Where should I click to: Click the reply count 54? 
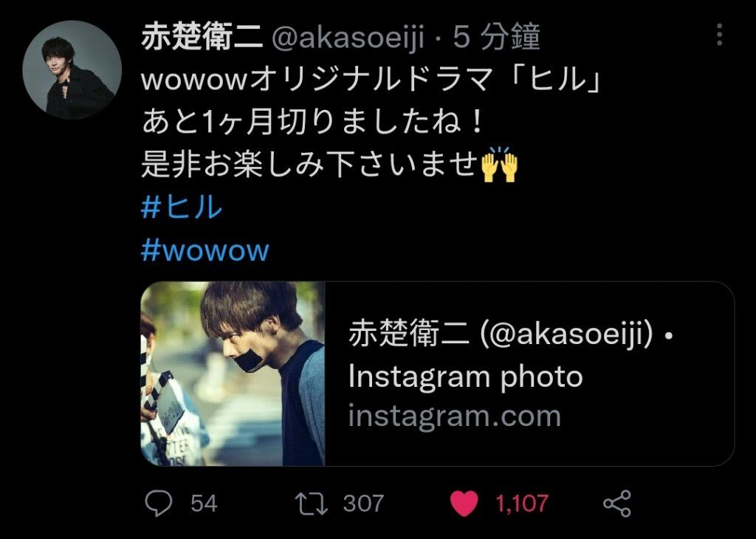[204, 504]
